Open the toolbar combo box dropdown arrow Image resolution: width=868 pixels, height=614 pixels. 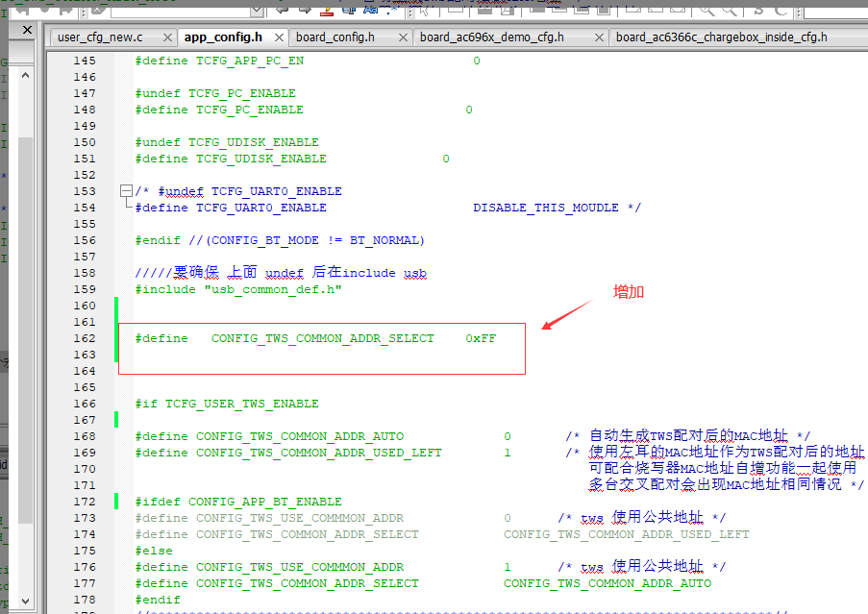pos(257,10)
